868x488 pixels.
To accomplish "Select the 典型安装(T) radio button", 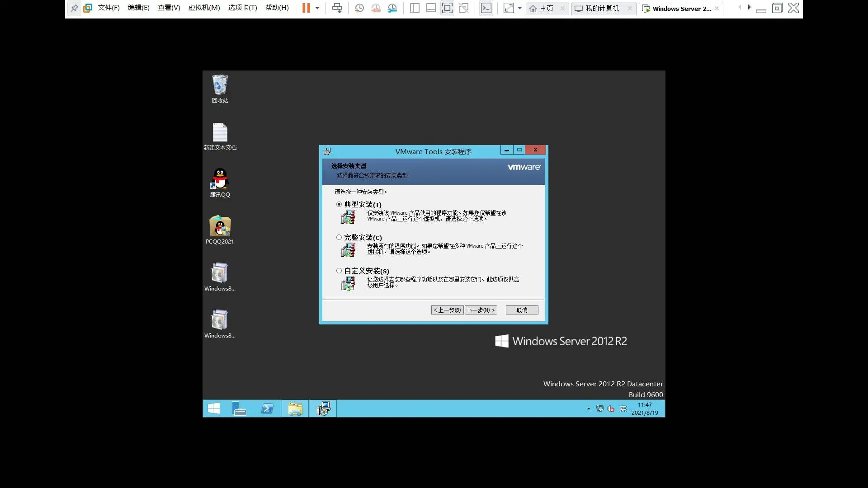I will (x=339, y=204).
